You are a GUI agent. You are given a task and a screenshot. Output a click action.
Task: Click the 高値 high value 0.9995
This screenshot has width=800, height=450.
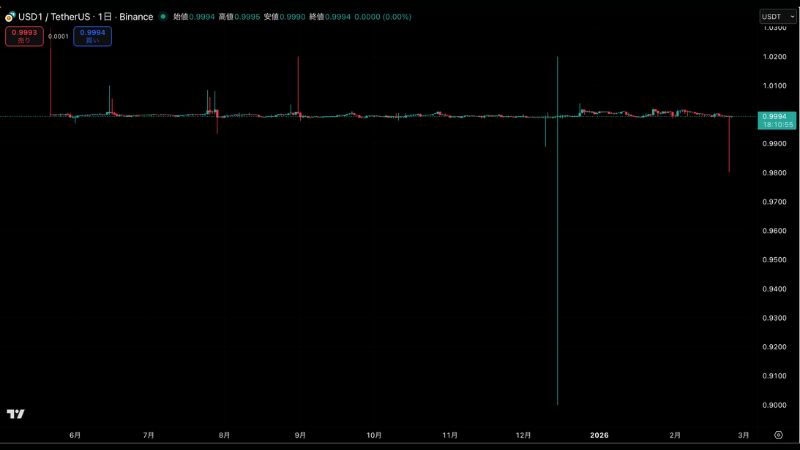click(x=247, y=17)
